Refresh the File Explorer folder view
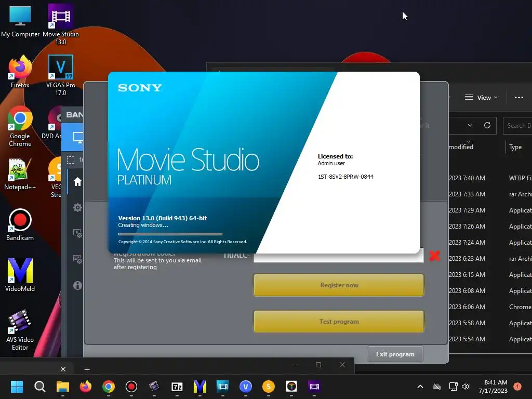The image size is (532, 399). point(487,125)
